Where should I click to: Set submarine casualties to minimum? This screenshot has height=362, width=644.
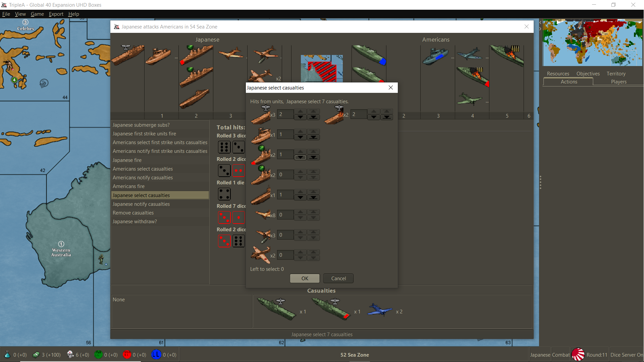(x=313, y=198)
